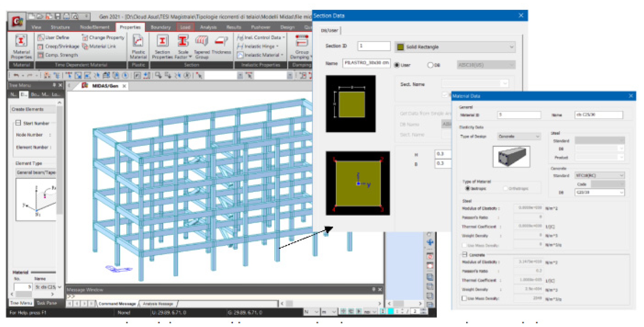Open the concrete Standard NTC08(RC) dropdown
This screenshot has height=327, width=644.
tap(621, 176)
